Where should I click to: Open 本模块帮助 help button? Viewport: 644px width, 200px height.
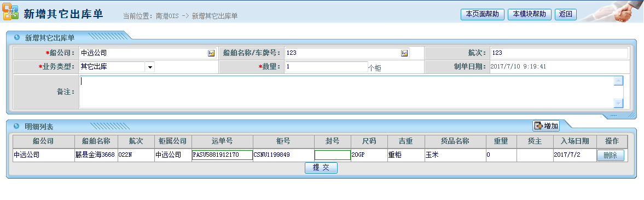tap(530, 14)
